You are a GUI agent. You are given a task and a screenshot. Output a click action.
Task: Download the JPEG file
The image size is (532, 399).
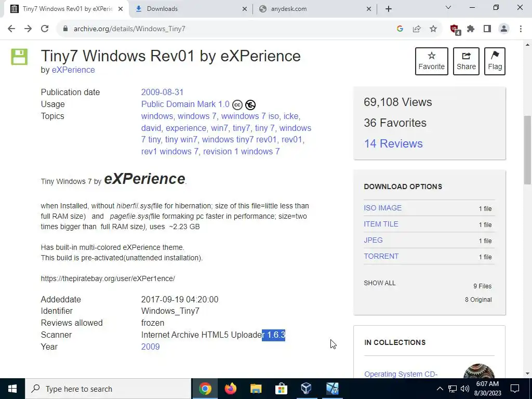[373, 240]
